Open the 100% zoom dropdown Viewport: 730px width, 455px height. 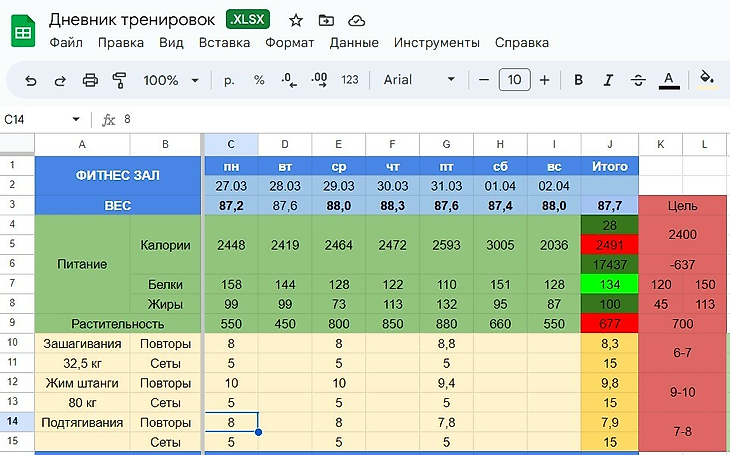171,80
